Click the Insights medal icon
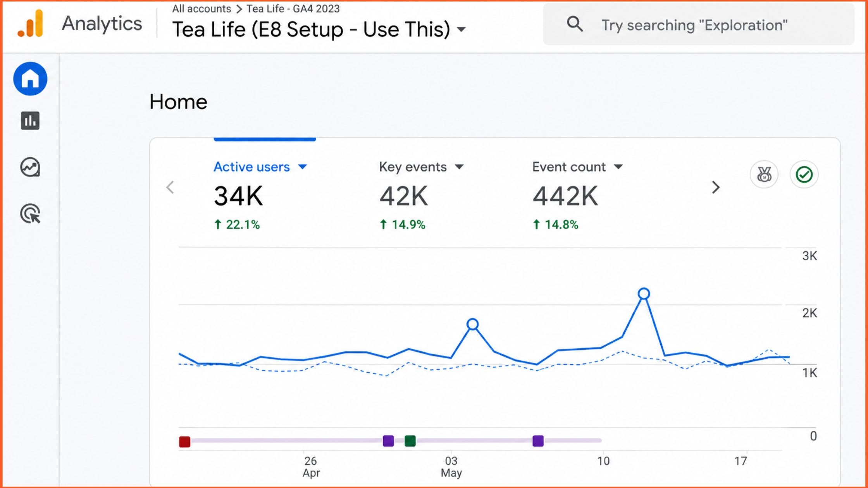The width and height of the screenshot is (868, 488). coord(764,174)
